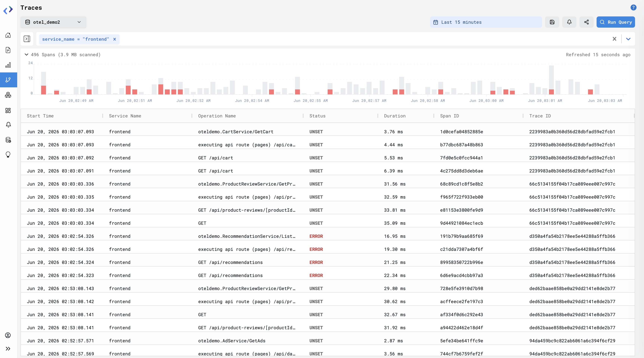Click span ID 728e5fe3910d7b98
The width and height of the screenshot is (644, 358).
tap(461, 288)
